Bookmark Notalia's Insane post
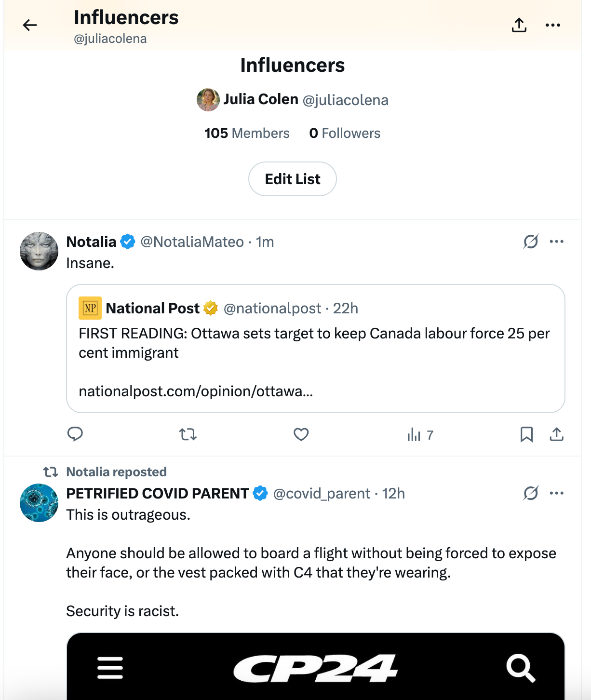The image size is (591, 700). 527,434
